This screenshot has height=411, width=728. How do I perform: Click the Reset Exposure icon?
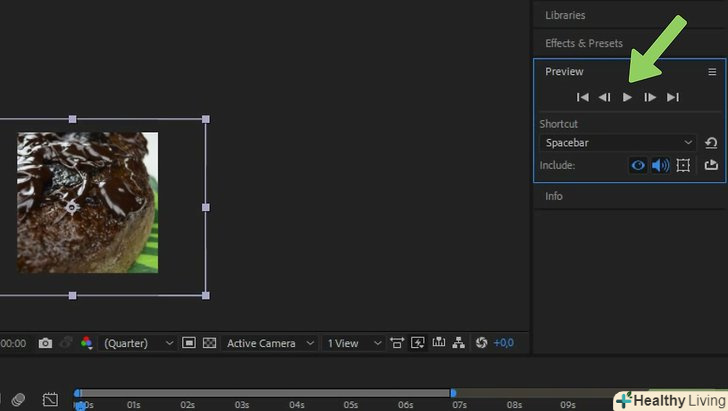[x=481, y=343]
